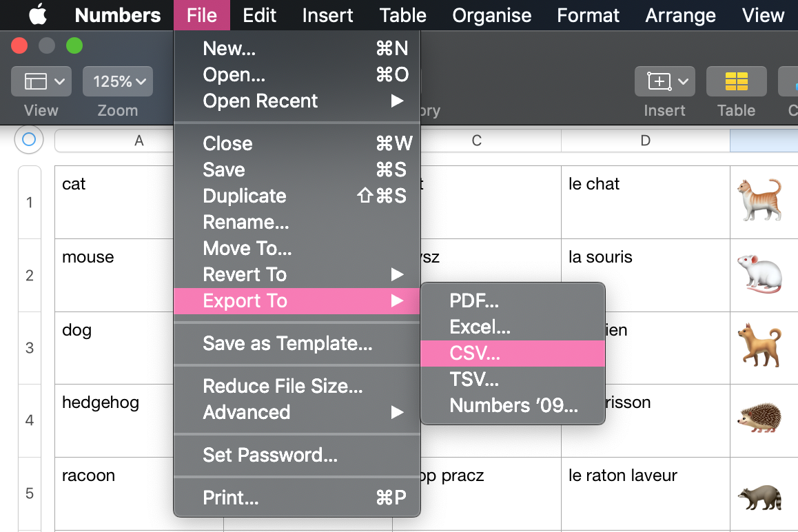
Task: Click row 3 header
Action: 30,348
